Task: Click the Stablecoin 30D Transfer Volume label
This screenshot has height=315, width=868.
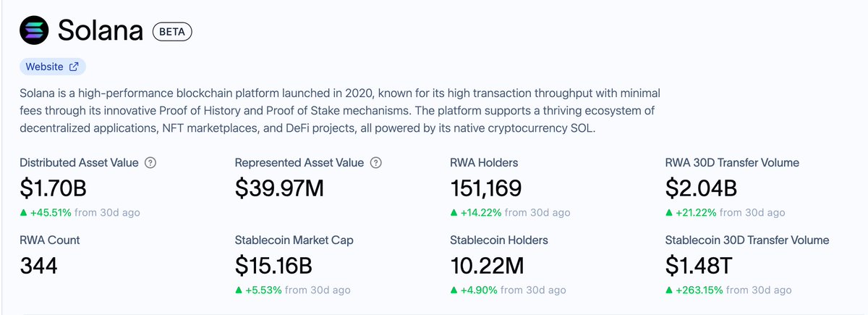Action: pyautogui.click(x=747, y=240)
